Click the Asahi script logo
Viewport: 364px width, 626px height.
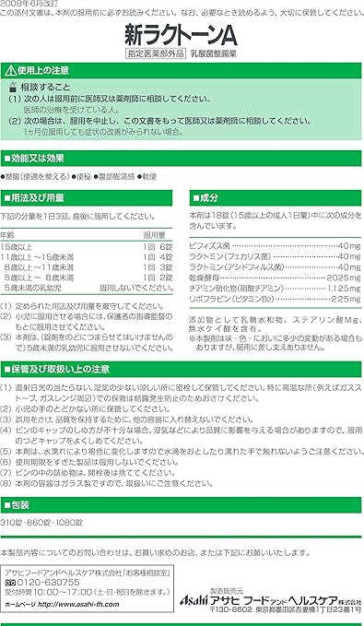pyautogui.click(x=194, y=600)
